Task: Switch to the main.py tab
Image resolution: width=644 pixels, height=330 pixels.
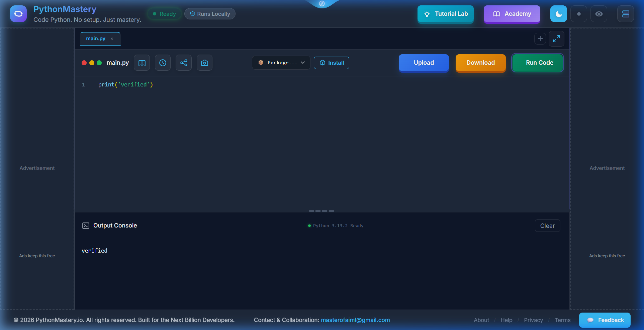Action: pos(95,38)
